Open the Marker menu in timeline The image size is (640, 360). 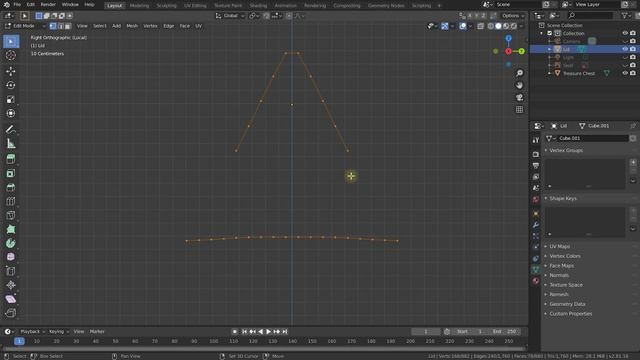[97, 332]
